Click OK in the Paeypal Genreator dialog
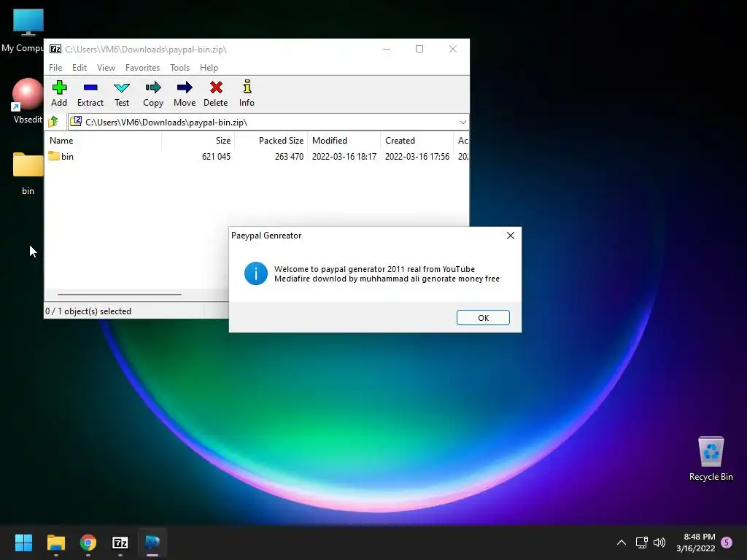Viewport: 747px width, 560px height. 483,318
